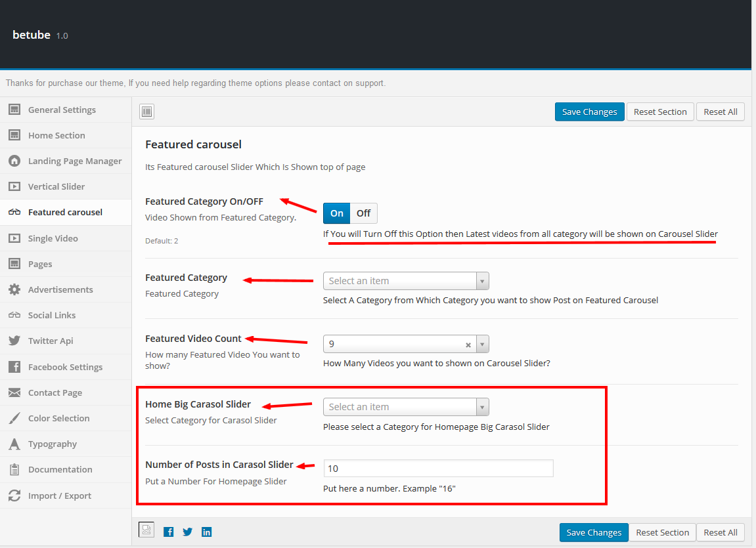Screen dimensions: 756x548
Task: Open the Twitter link in footer
Action: 188,532
